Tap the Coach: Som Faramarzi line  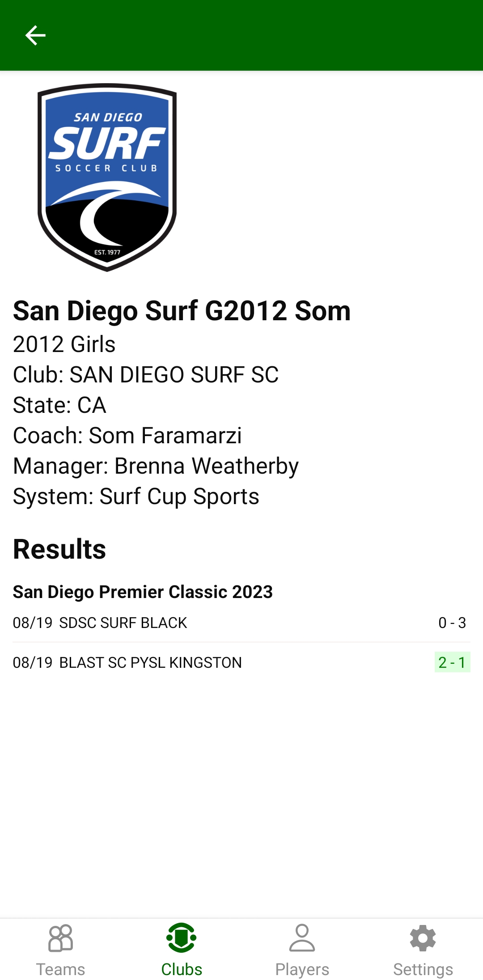(x=127, y=435)
